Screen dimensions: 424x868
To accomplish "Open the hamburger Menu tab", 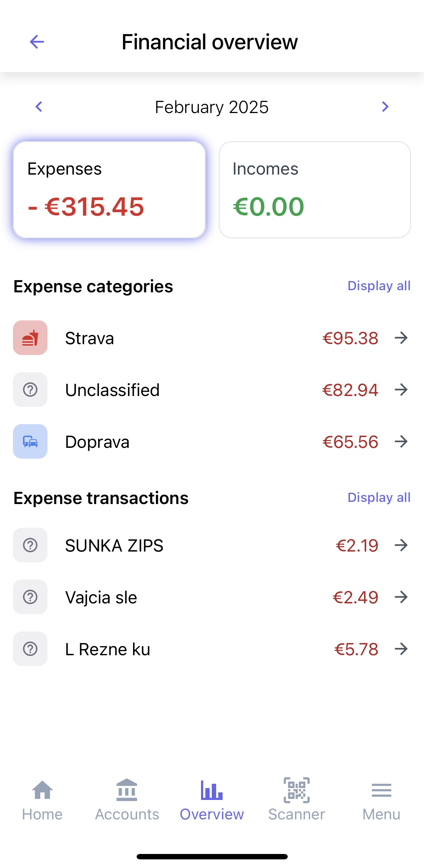I will [381, 799].
